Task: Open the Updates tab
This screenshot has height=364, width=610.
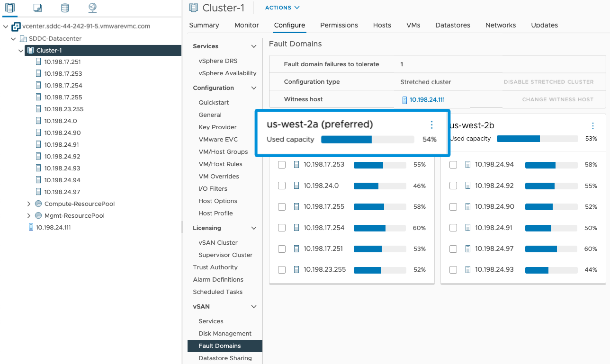Action: click(x=545, y=25)
